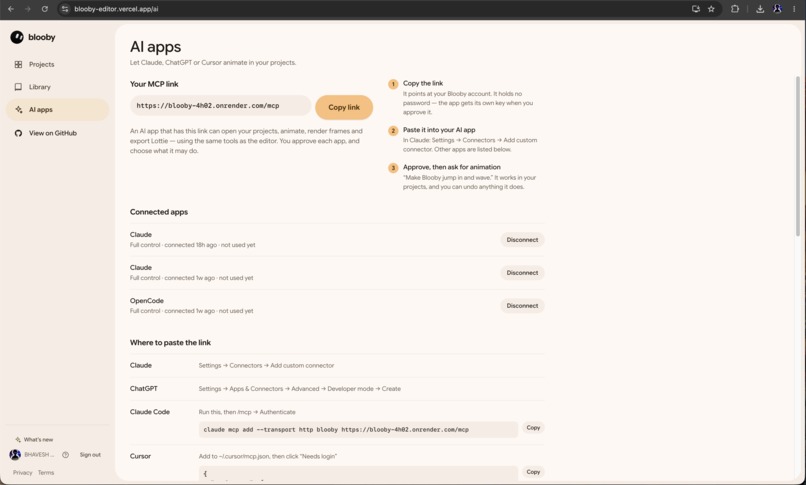
Task: Click the user profile avatar
Action: (15, 455)
